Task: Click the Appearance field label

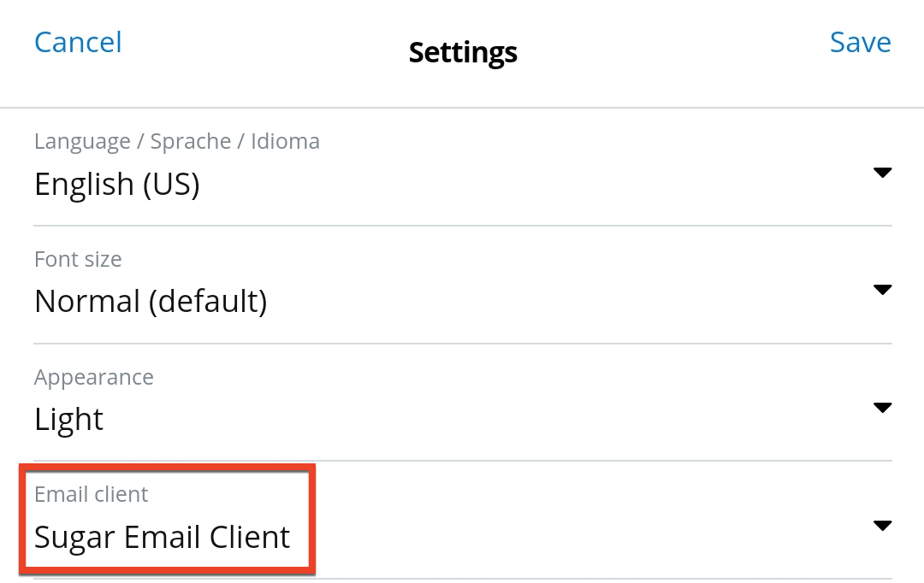Action: click(94, 377)
